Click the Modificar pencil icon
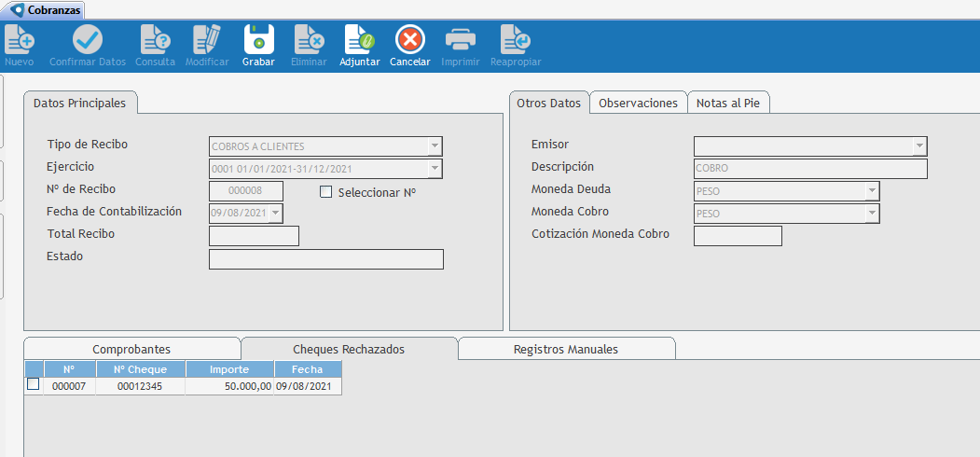 coord(207,40)
